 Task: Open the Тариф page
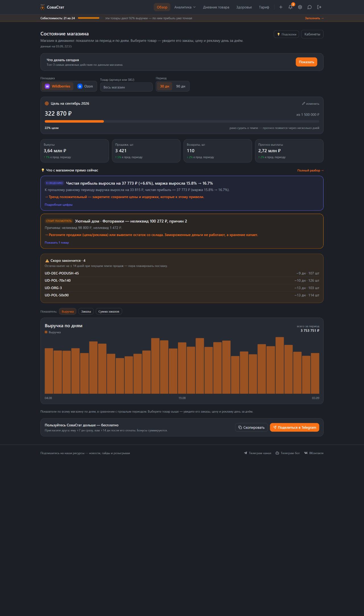pyautogui.click(x=264, y=7)
